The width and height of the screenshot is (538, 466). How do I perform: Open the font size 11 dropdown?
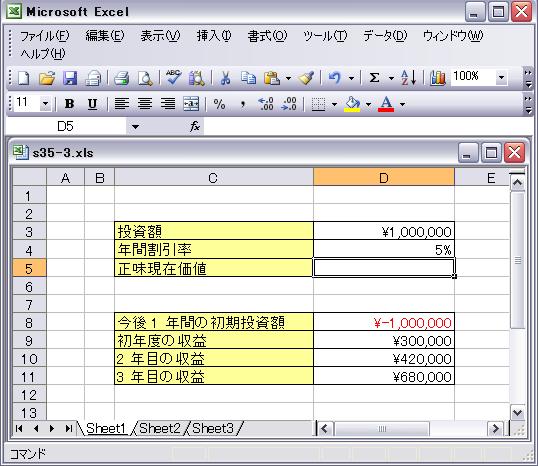[x=45, y=103]
